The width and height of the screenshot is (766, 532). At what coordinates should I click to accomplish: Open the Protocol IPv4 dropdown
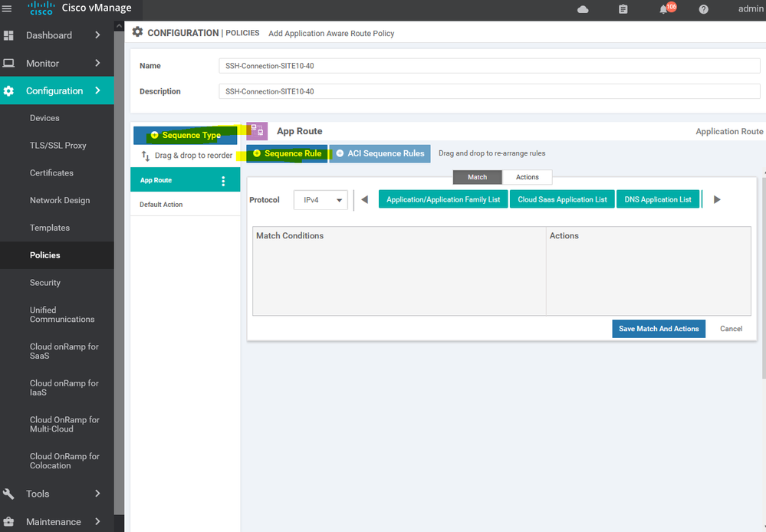click(321, 200)
